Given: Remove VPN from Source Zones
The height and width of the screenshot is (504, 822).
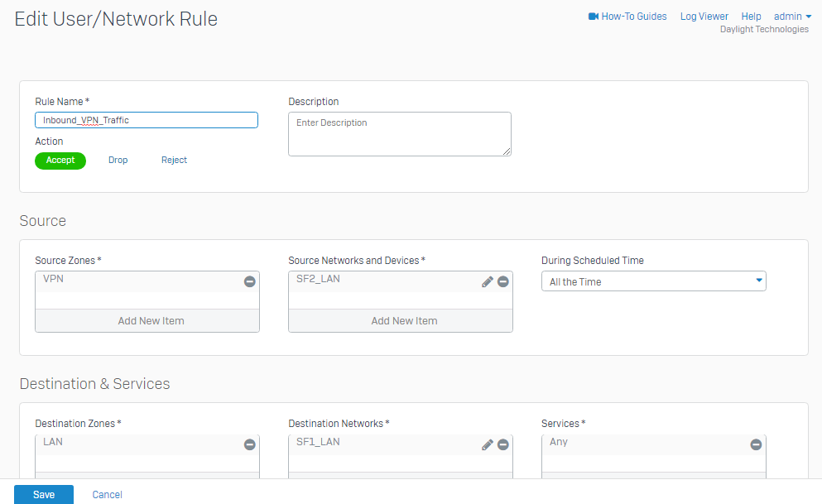Looking at the screenshot, I should pyautogui.click(x=249, y=282).
